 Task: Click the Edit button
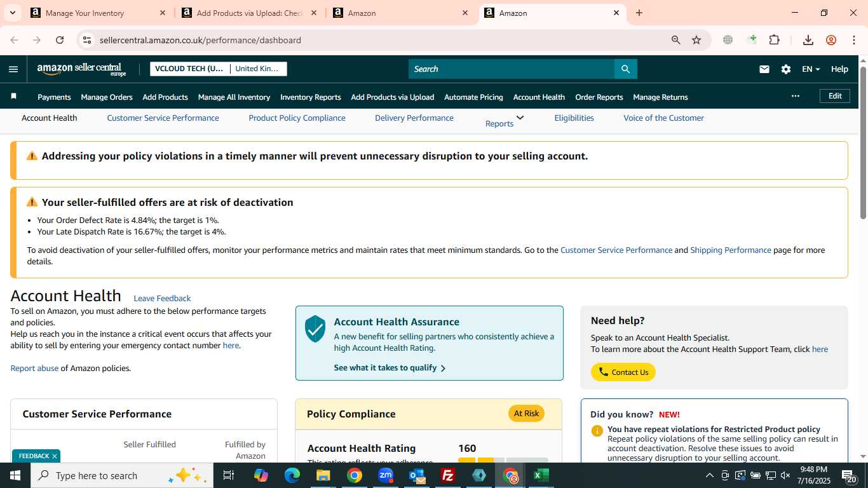click(x=835, y=96)
